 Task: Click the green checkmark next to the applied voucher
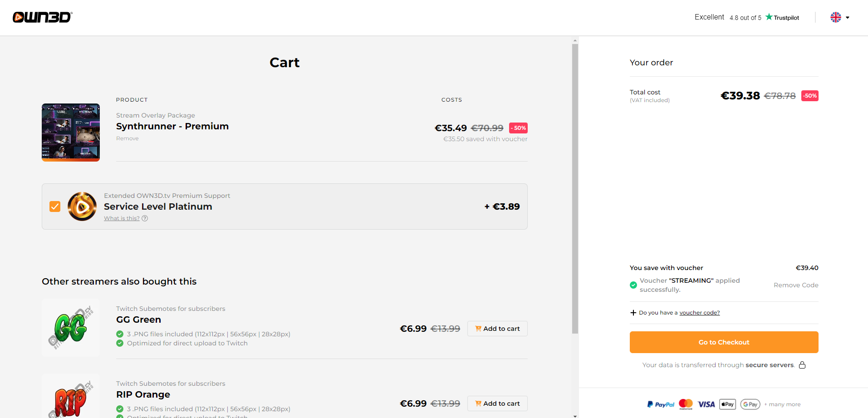[633, 285]
